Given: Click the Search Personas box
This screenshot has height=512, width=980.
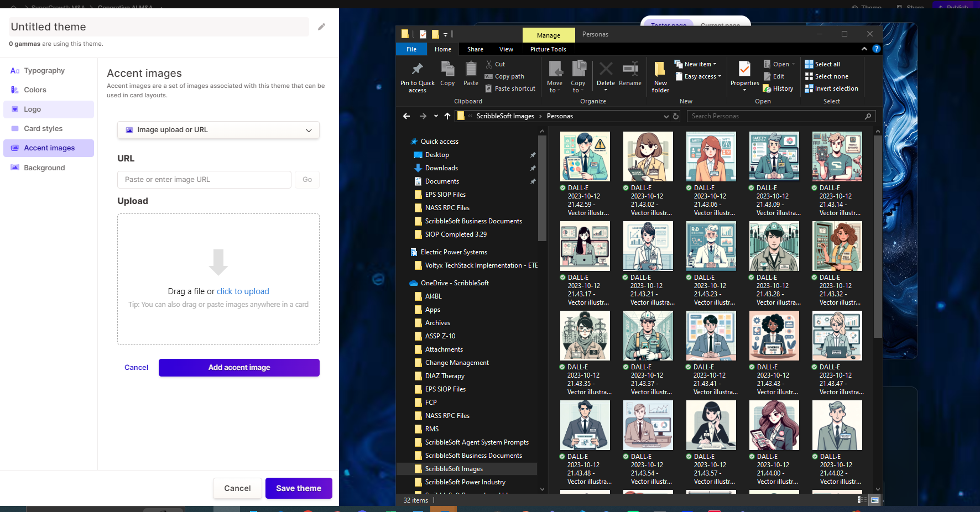Looking at the screenshot, I should tap(781, 116).
